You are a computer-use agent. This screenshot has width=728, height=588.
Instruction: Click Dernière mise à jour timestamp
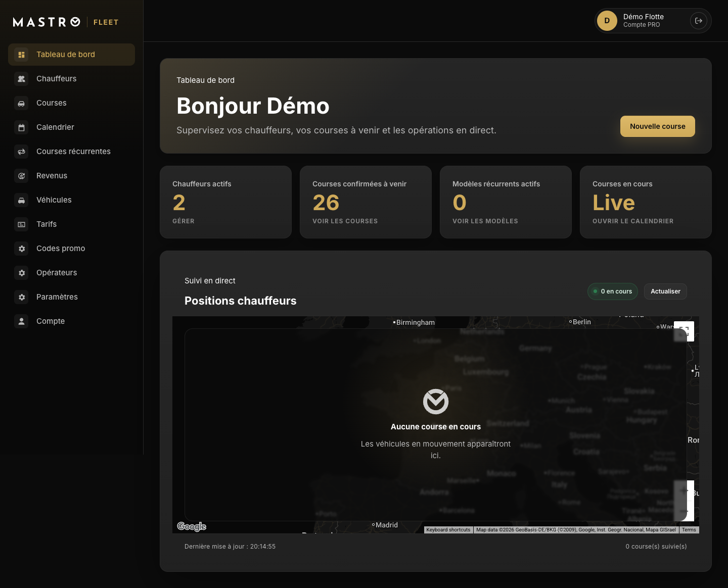[230, 547]
